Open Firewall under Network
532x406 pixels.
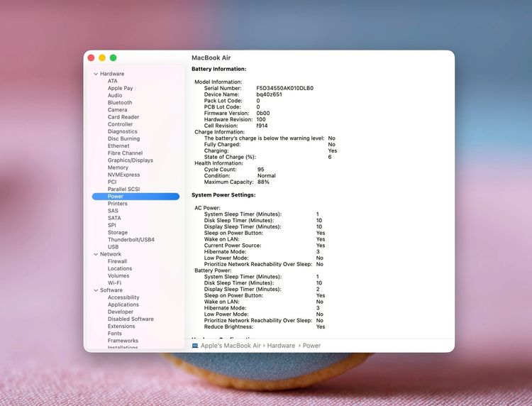pyautogui.click(x=117, y=261)
